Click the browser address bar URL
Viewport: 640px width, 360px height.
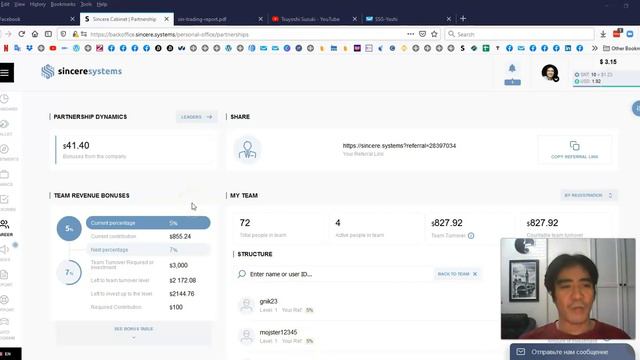(169, 35)
